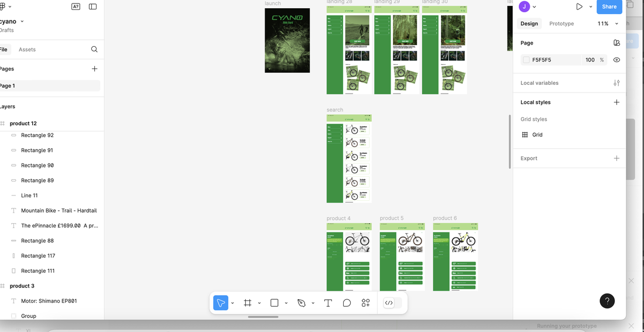Screen dimensions: 644x332
Task: Switch to the Assets tab
Action: pyautogui.click(x=27, y=49)
